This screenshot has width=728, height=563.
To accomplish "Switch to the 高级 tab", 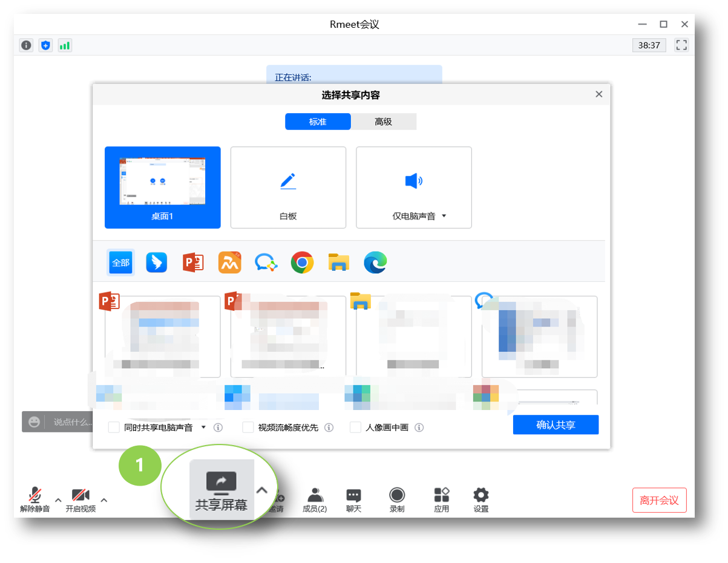I will [383, 122].
